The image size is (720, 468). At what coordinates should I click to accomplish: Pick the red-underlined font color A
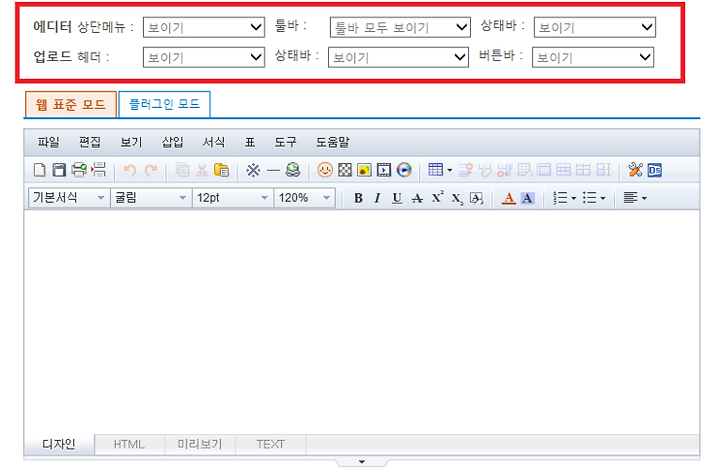point(508,198)
